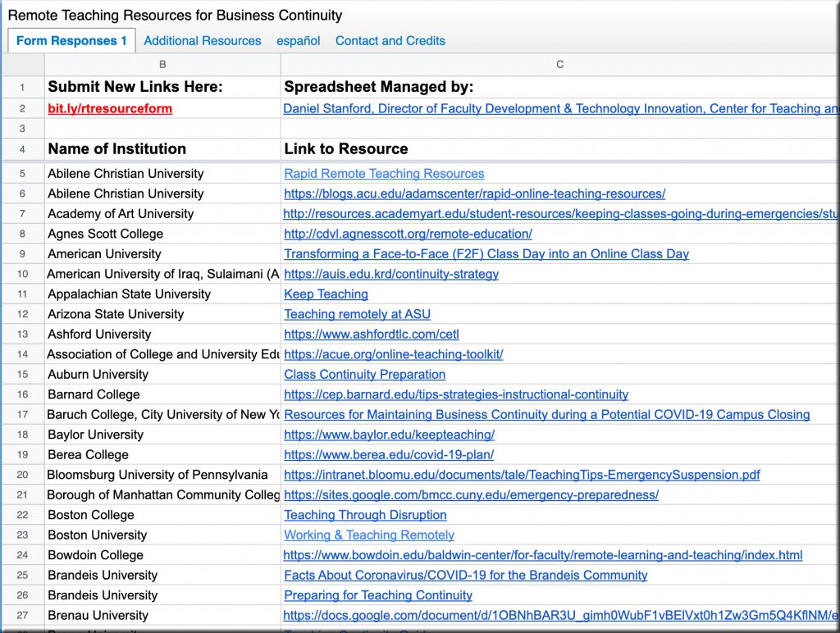Select the Baylor University cell
The image size is (840, 633).
[x=162, y=435]
